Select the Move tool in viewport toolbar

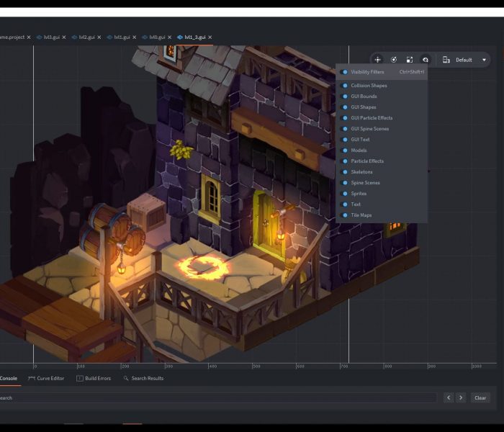[377, 60]
